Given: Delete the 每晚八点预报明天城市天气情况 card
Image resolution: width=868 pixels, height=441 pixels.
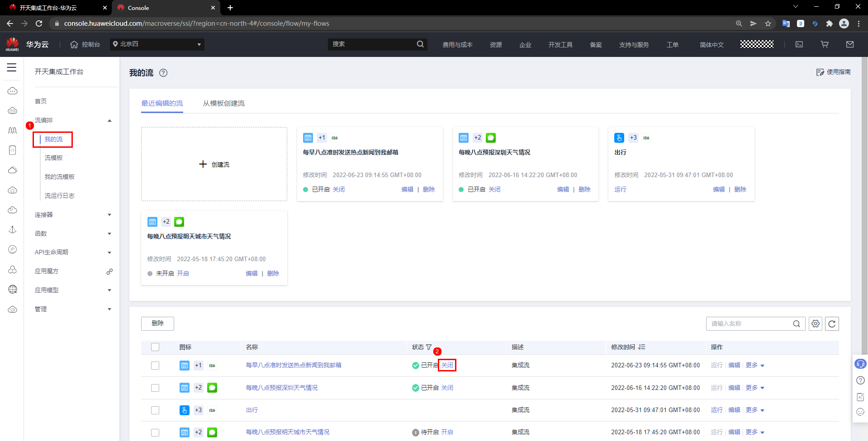Looking at the screenshot, I should (273, 273).
